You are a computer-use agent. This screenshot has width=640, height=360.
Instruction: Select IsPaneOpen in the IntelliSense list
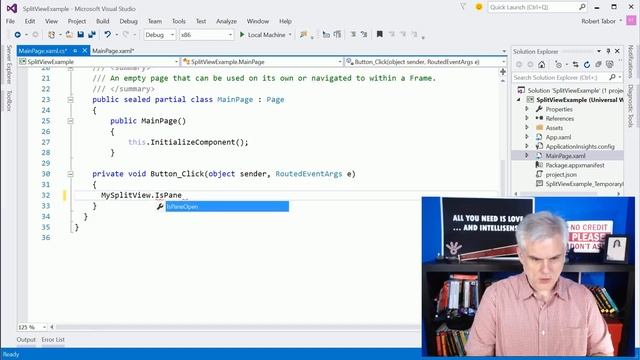click(227, 207)
